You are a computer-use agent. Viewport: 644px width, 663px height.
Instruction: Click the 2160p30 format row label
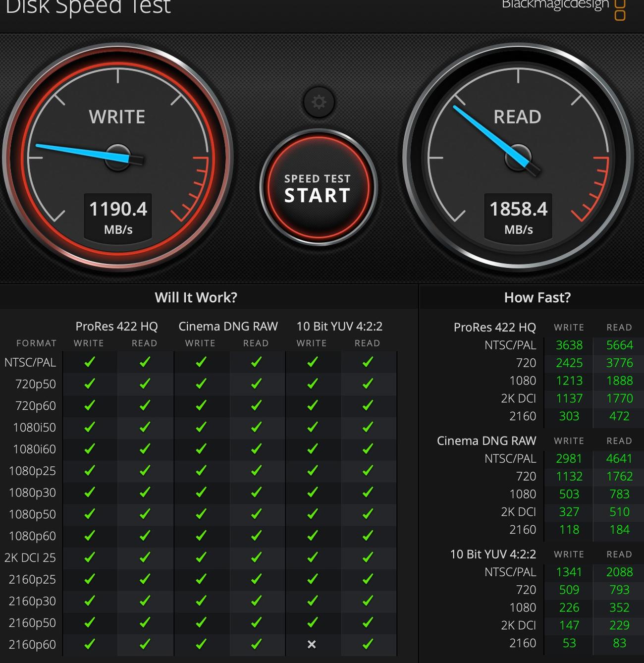point(32,601)
